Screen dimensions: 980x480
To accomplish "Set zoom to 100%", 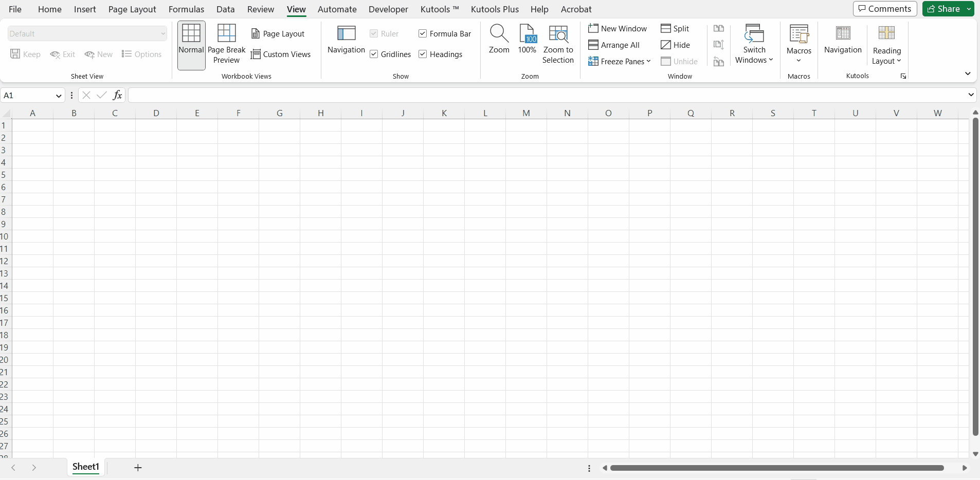I will (x=527, y=41).
